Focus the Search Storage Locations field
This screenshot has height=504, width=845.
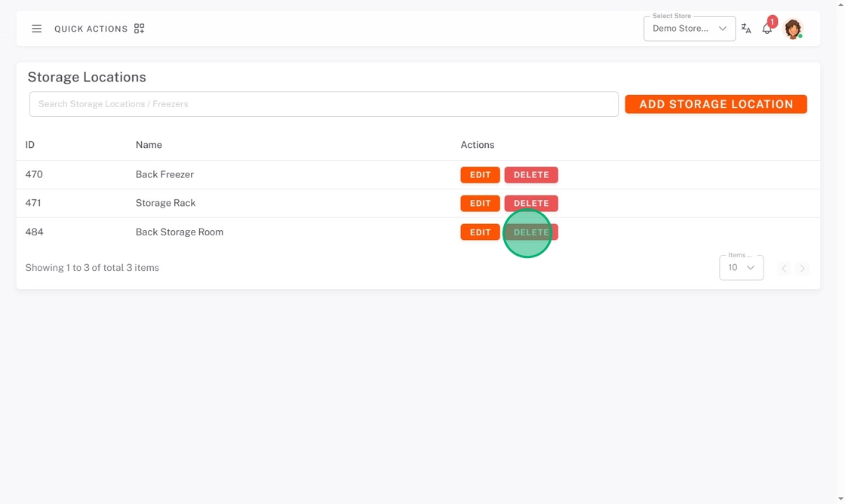point(324,104)
